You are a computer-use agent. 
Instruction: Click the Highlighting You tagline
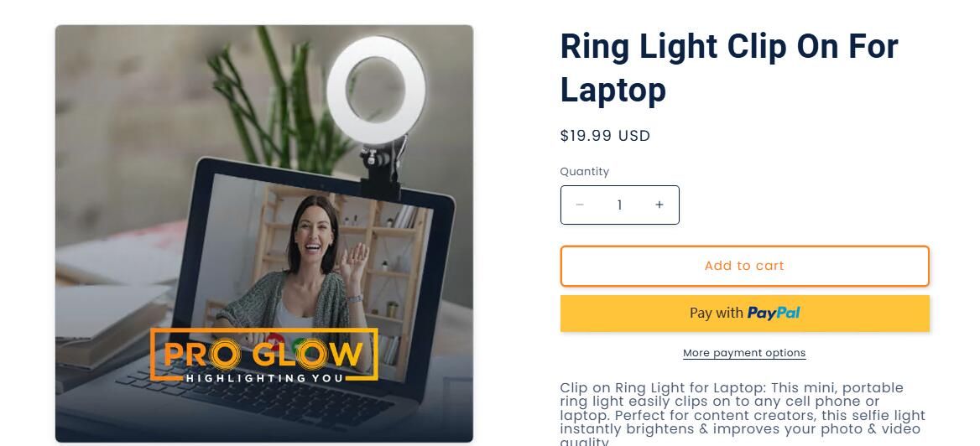point(264,378)
